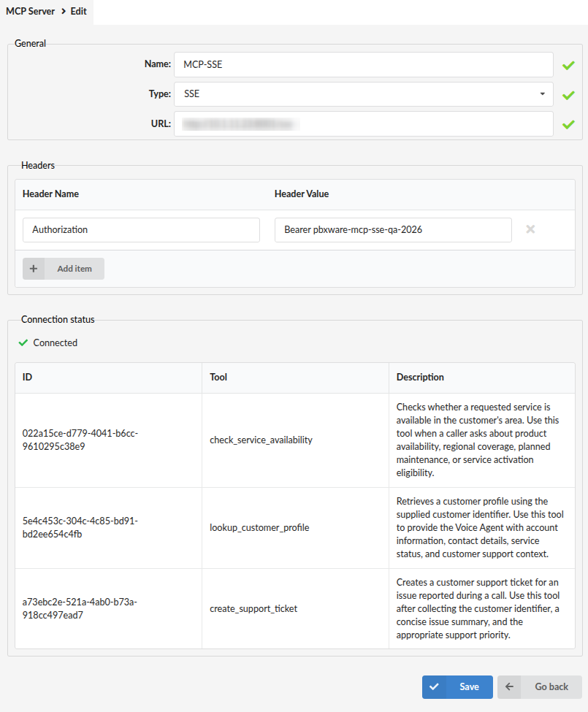Edit the Name field containing MCP-SSE

364,64
